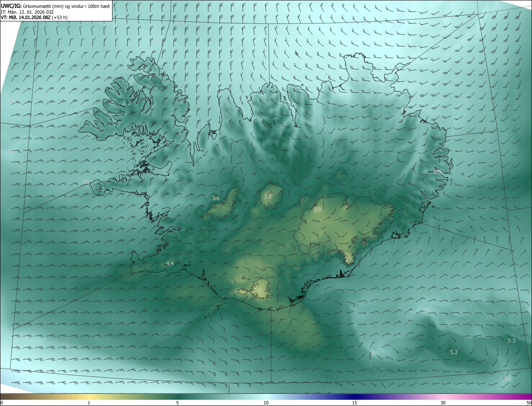
Task: Select the faint 9.0 value north of Westfjords
Action: coord(155,42)
